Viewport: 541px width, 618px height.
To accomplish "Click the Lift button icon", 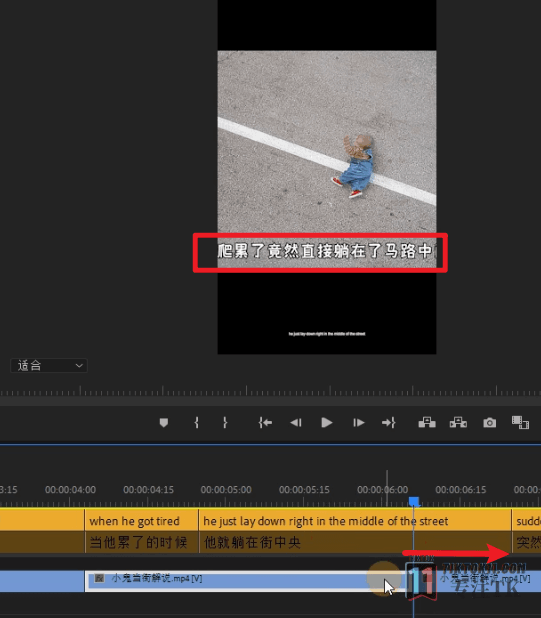I will click(x=427, y=423).
